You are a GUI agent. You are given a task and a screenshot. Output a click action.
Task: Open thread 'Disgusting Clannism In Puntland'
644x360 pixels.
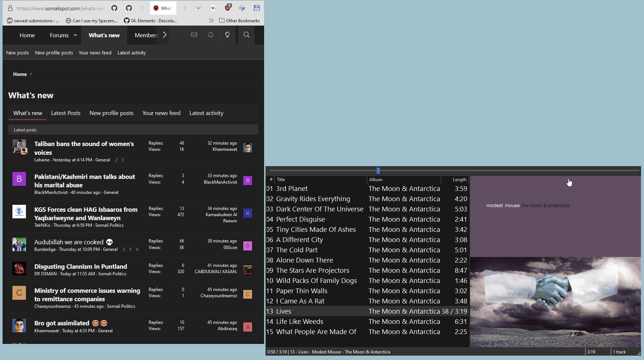[81, 267]
